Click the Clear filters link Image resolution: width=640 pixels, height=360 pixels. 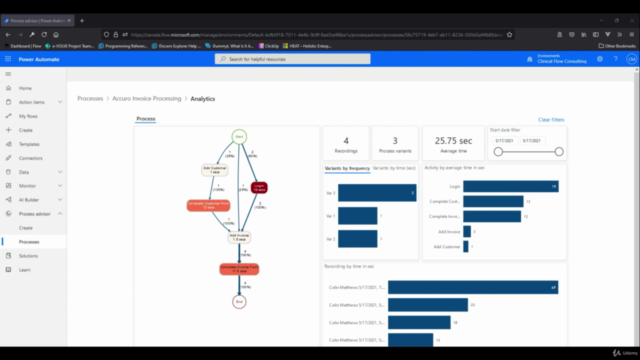[x=551, y=120]
